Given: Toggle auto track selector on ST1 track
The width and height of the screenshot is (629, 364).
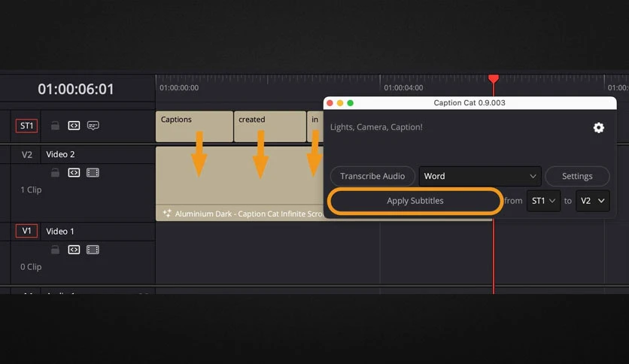Looking at the screenshot, I should pyautogui.click(x=74, y=126).
